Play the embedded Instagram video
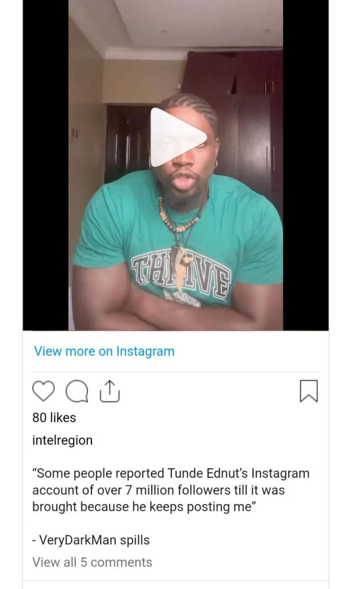Image resolution: width=364 pixels, height=589 pixels. click(178, 137)
